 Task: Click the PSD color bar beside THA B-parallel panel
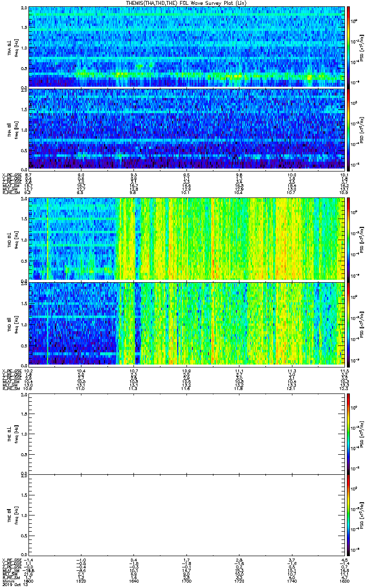348,129
